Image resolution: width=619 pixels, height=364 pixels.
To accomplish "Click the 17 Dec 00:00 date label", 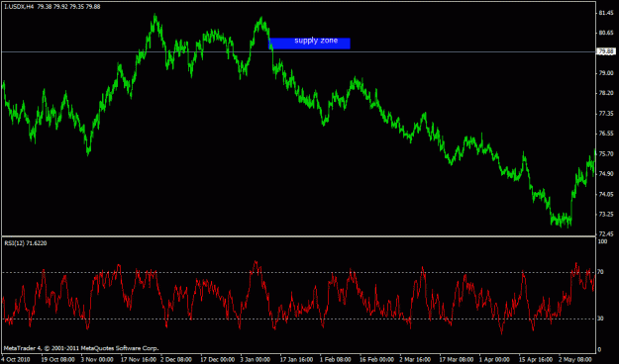I will tap(217, 360).
